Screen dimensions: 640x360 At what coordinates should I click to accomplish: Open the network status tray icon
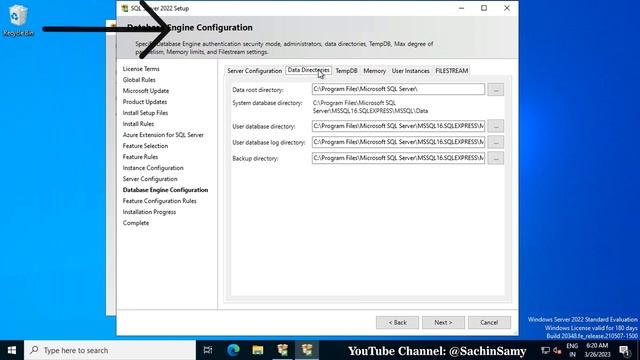coord(545,350)
